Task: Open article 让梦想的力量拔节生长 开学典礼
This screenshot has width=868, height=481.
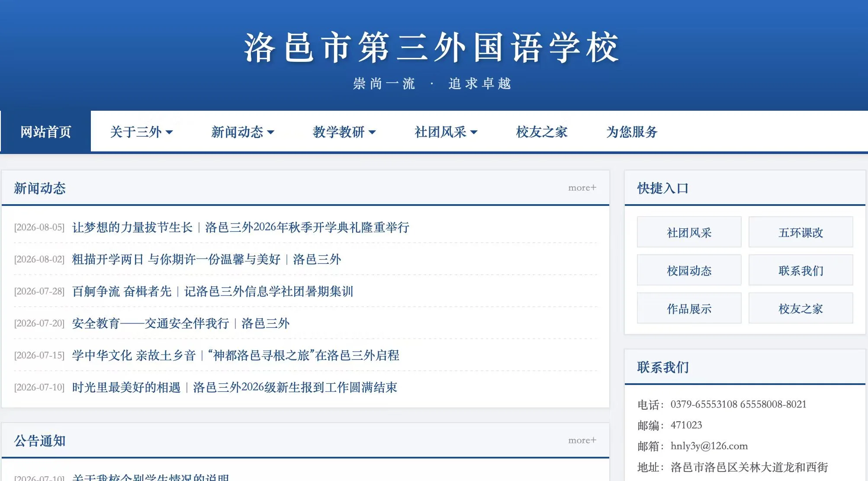Action: (x=241, y=227)
